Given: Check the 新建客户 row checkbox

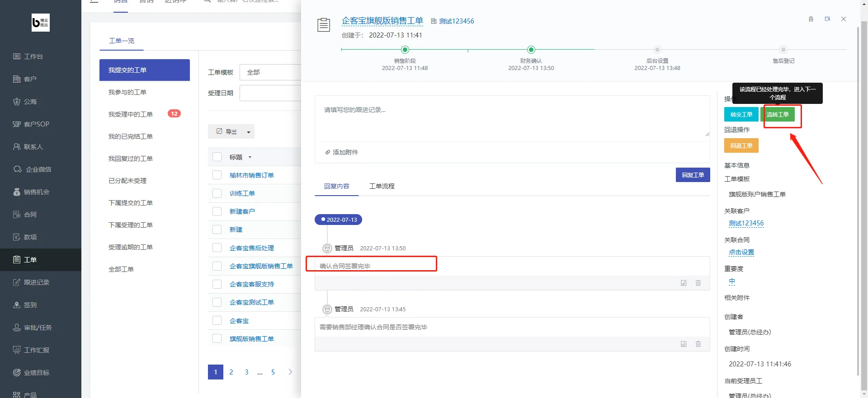Looking at the screenshot, I should point(217,211).
